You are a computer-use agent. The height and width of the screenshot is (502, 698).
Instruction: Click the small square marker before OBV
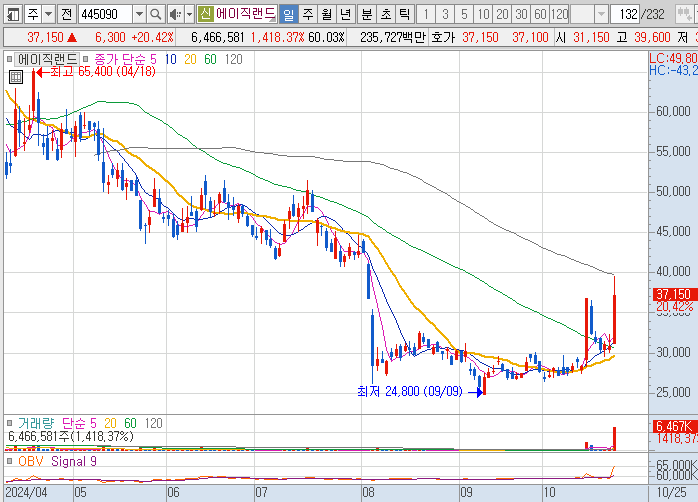[x=9, y=461]
